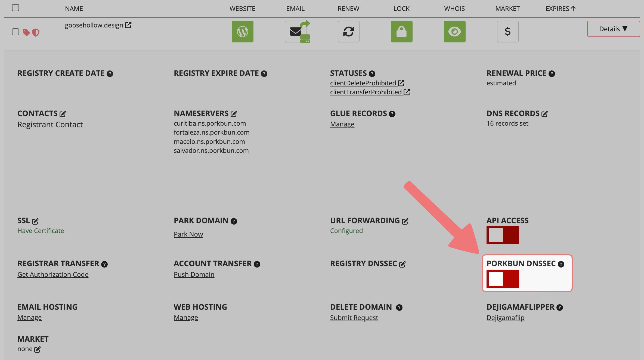Screen dimensions: 644x360
Task: Enable the Porkbun DNSSEC toggle
Action: pyautogui.click(x=503, y=279)
